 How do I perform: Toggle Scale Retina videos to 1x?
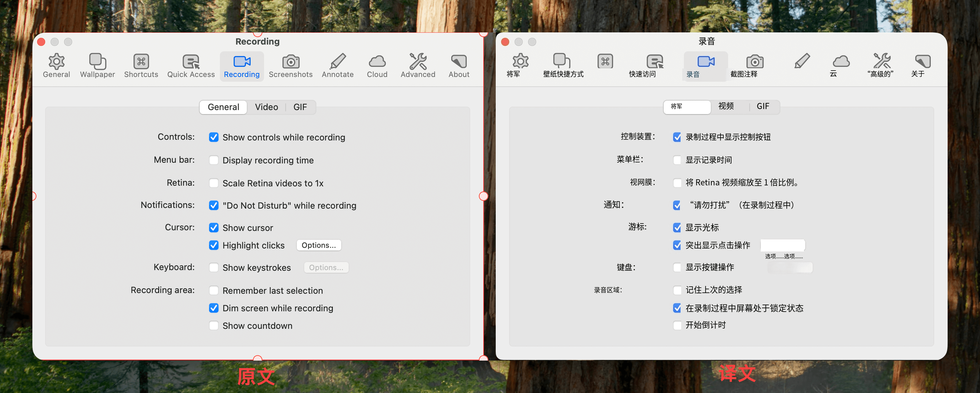pyautogui.click(x=214, y=183)
